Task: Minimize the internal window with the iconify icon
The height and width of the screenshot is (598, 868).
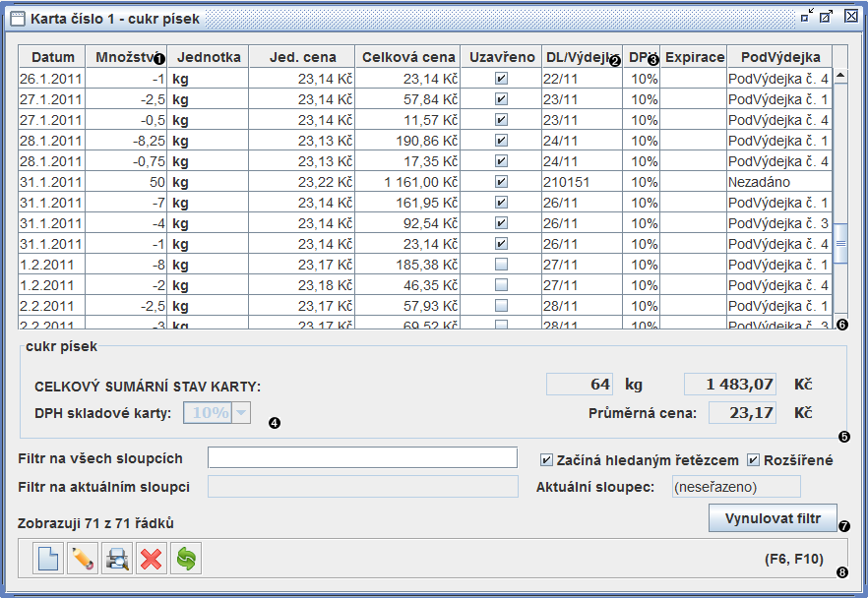Action: (808, 16)
